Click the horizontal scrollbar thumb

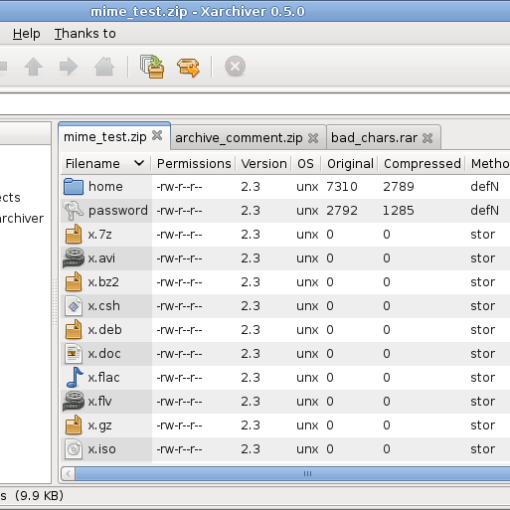(x=293, y=474)
